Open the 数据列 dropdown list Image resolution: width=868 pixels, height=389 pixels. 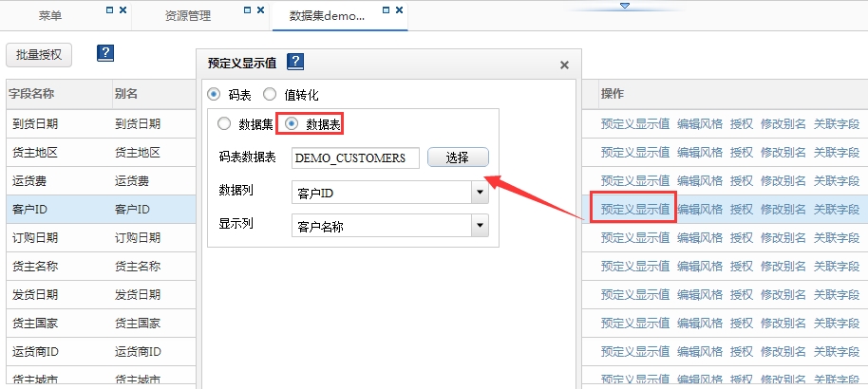pyautogui.click(x=480, y=194)
